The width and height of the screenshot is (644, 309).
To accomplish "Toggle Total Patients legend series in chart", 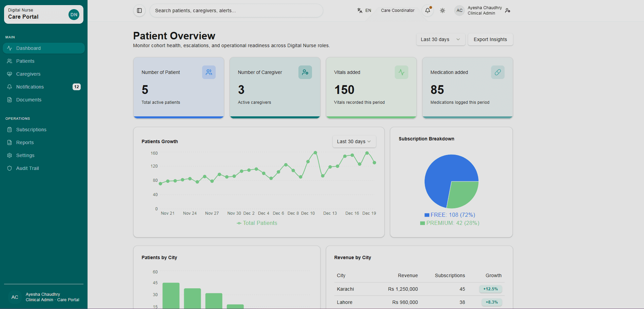I will point(257,223).
